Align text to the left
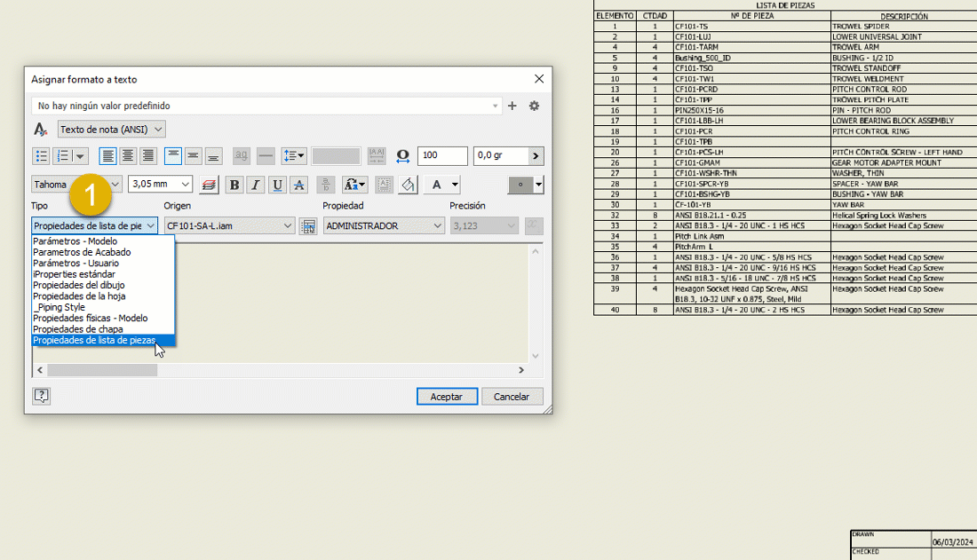Viewport: 977px width, 560px height. [107, 155]
